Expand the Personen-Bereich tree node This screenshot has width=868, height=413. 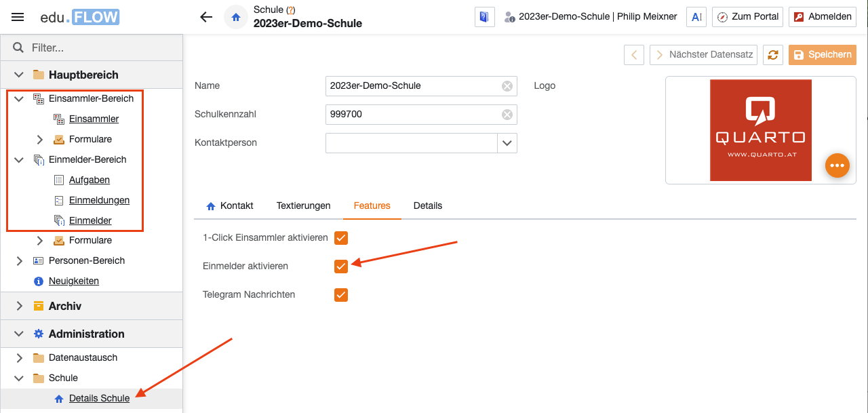click(20, 261)
